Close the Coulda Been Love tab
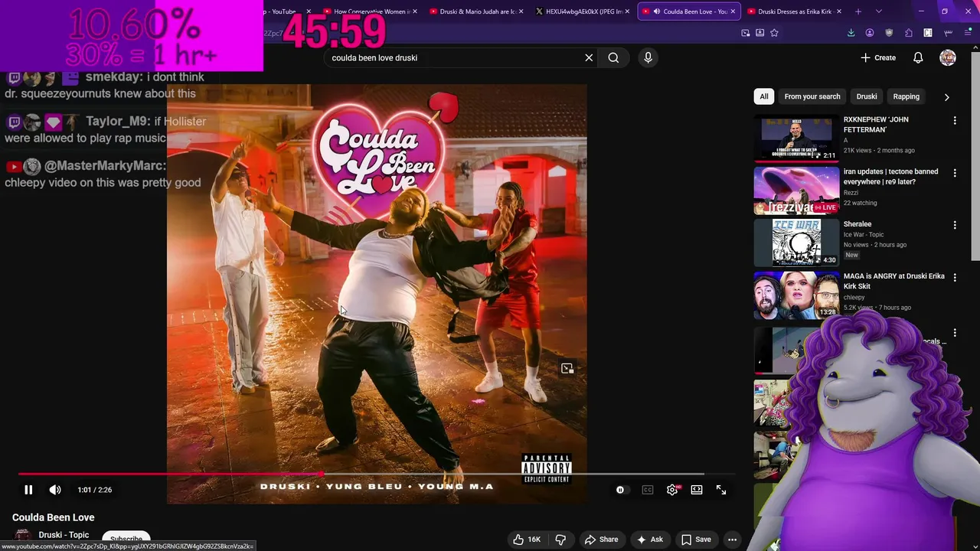 tap(733, 11)
